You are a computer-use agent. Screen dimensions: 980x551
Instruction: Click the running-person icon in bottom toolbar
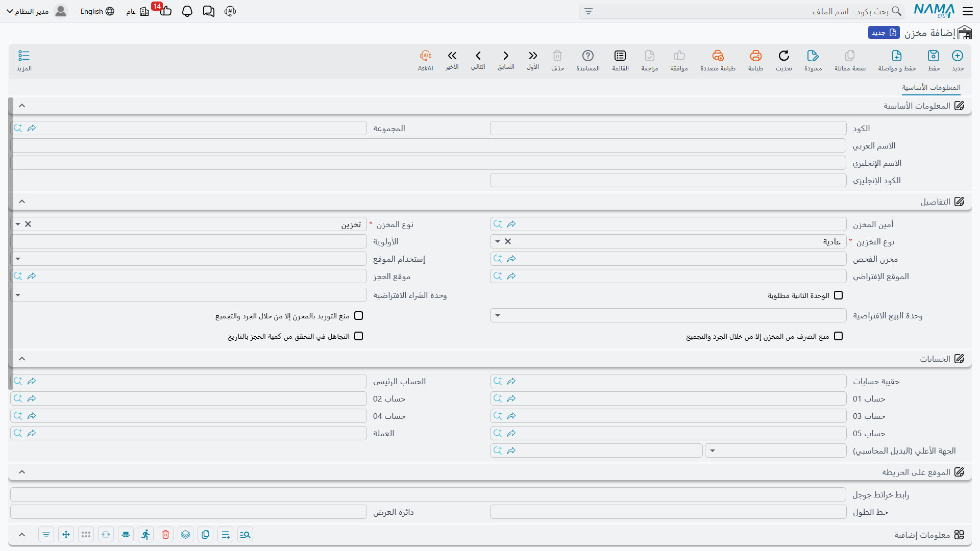pyautogui.click(x=146, y=535)
